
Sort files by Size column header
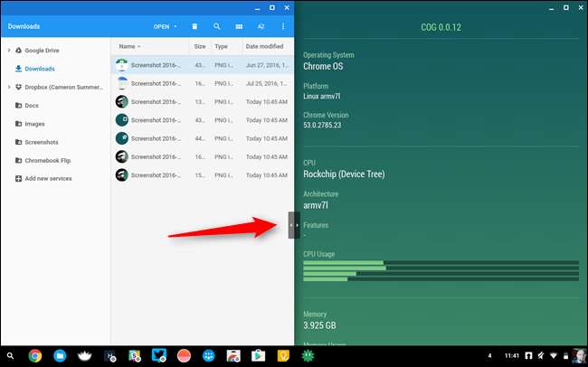pos(200,46)
